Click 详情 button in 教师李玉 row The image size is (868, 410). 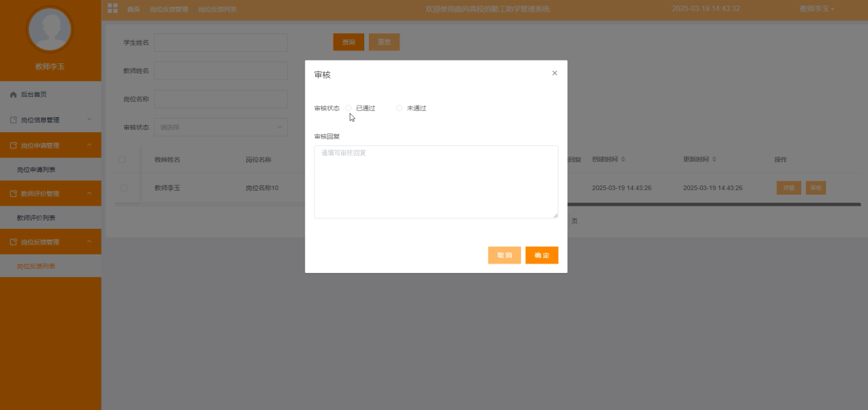click(x=789, y=188)
